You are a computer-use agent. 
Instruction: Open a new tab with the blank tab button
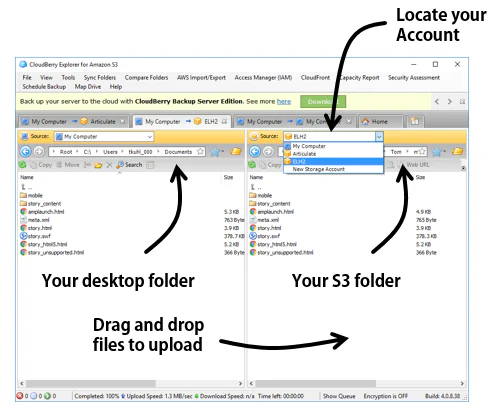tap(415, 122)
